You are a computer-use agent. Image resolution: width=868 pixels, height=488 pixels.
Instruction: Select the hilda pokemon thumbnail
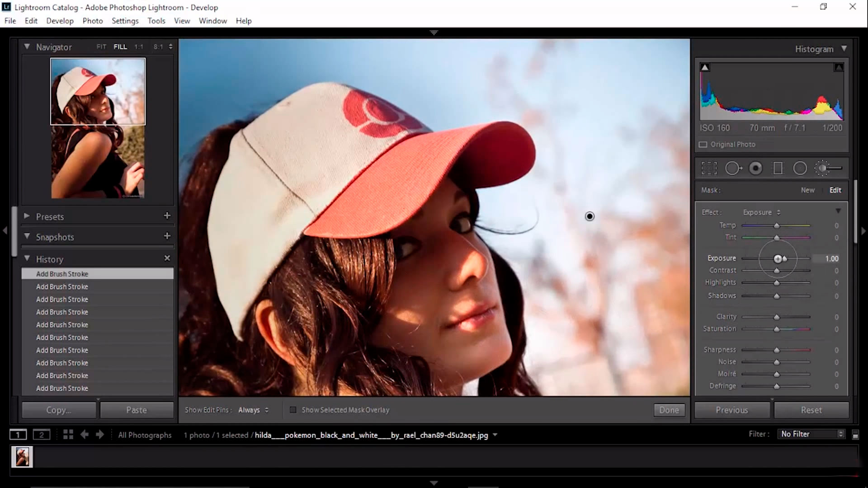click(22, 456)
